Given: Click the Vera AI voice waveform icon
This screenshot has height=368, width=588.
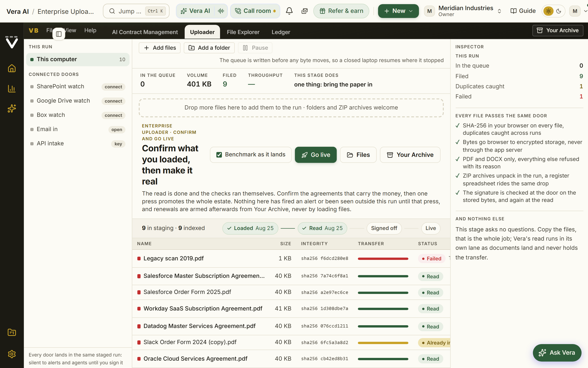Looking at the screenshot, I should pyautogui.click(x=221, y=11).
